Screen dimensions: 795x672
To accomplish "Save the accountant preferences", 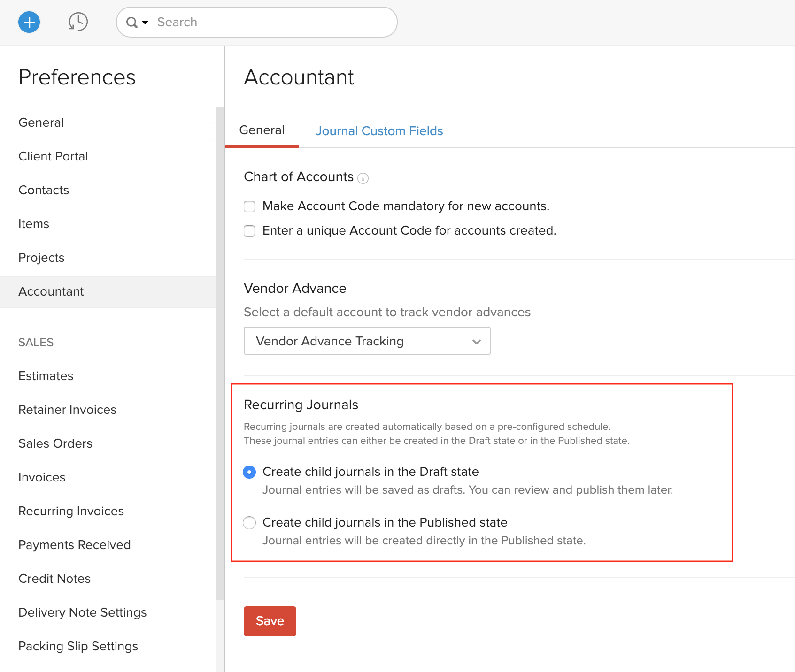I will [270, 621].
